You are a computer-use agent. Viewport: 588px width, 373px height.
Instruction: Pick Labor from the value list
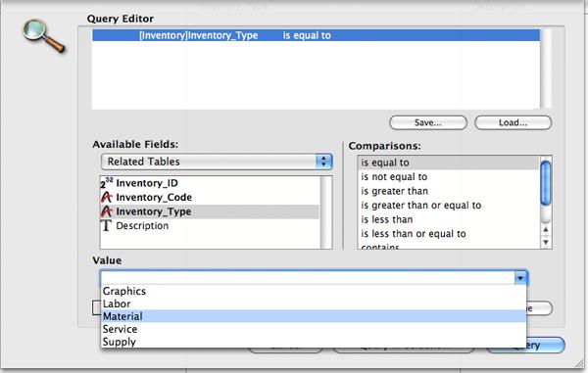pos(314,303)
